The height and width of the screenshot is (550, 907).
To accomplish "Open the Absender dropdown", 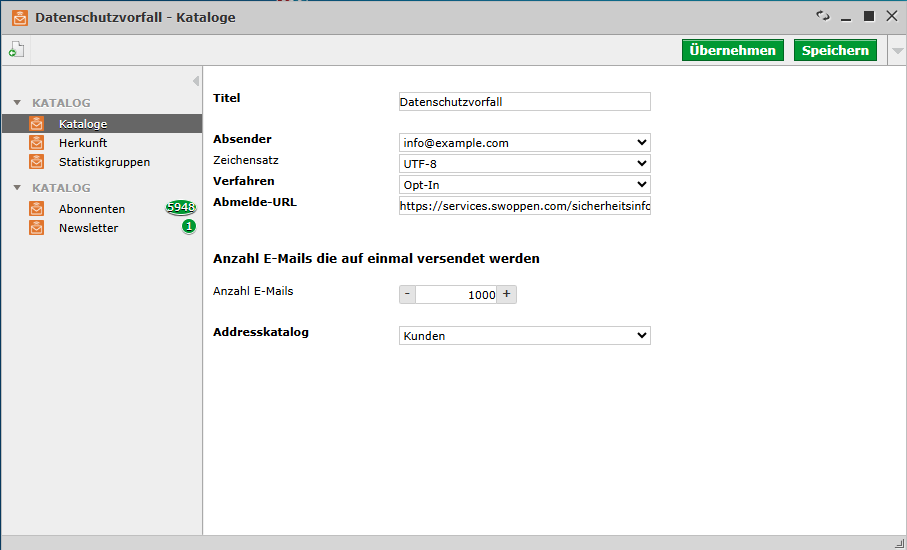I will tap(524, 143).
